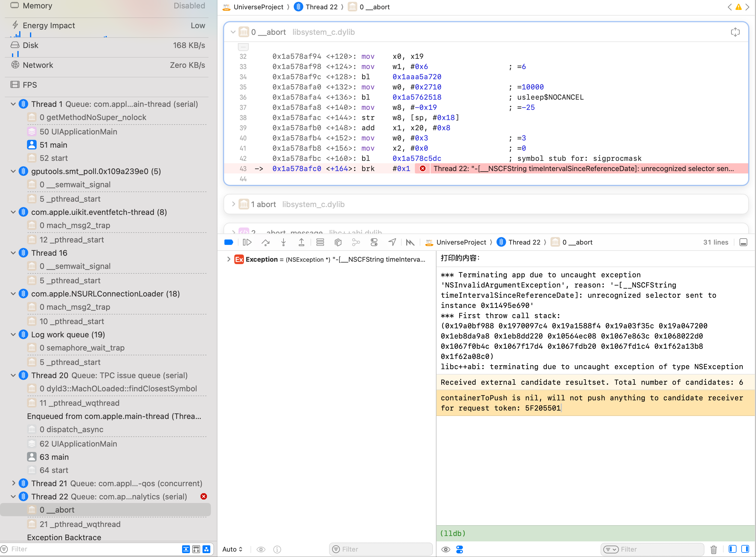Open the Debug Memory Graph tool
This screenshot has width=756, height=557.
pos(356,242)
